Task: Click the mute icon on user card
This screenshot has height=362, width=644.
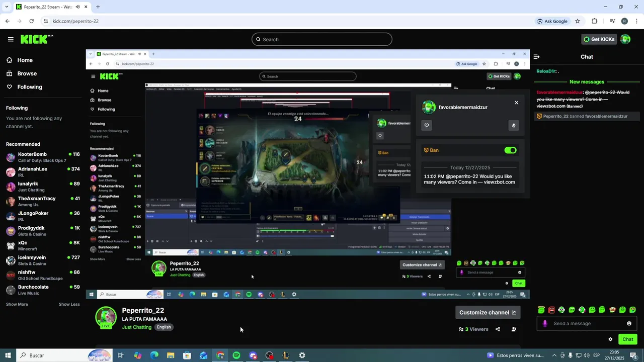Action: [514, 125]
